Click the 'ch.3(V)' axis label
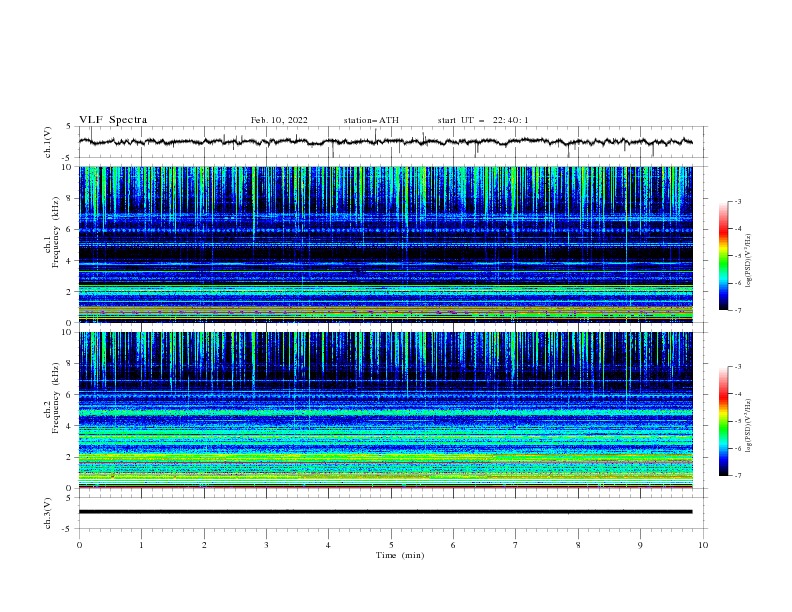This screenshot has height=612, width=792. pyautogui.click(x=48, y=513)
